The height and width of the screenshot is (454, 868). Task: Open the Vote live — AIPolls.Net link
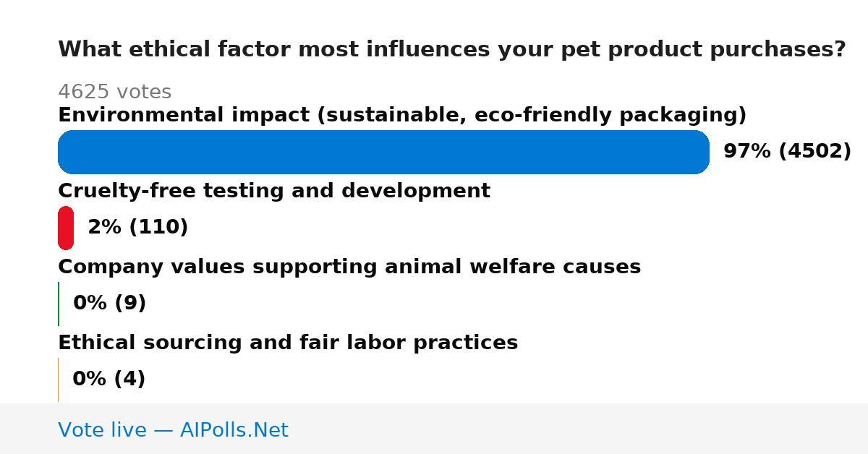coord(173,430)
